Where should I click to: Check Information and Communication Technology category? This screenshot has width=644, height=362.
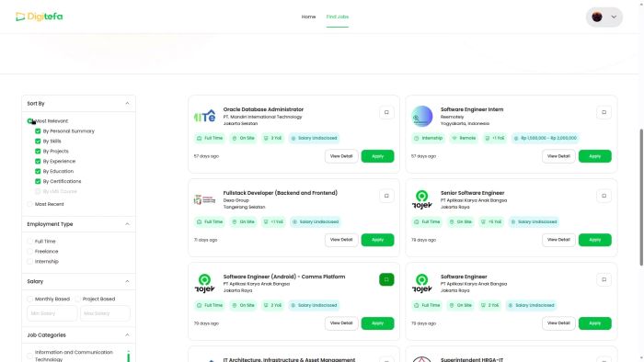coord(30,356)
